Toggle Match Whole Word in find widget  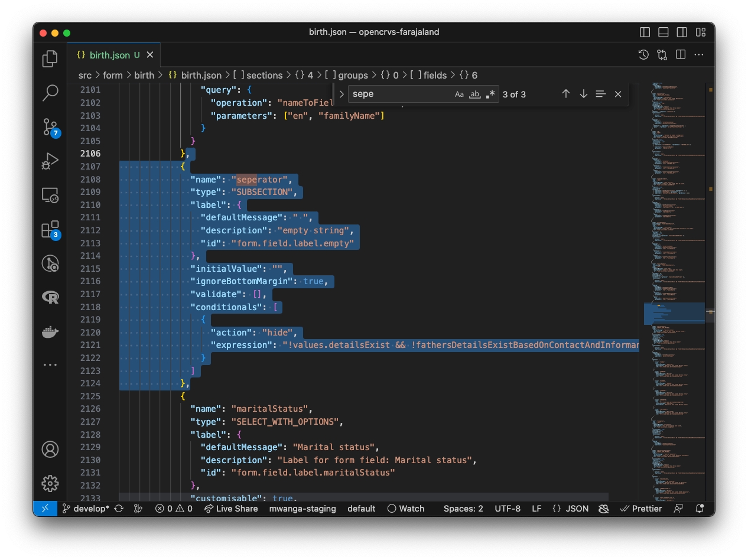click(475, 94)
